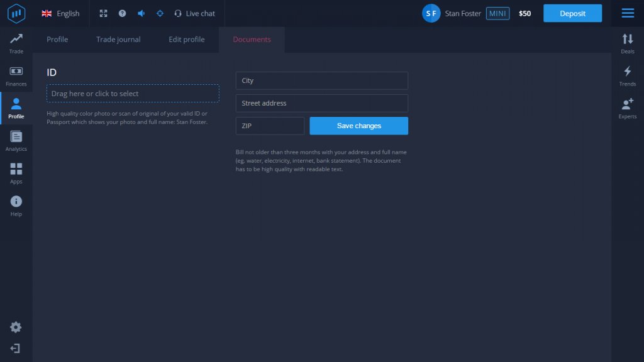Click the Deposit button
644x362 pixels.
click(572, 14)
